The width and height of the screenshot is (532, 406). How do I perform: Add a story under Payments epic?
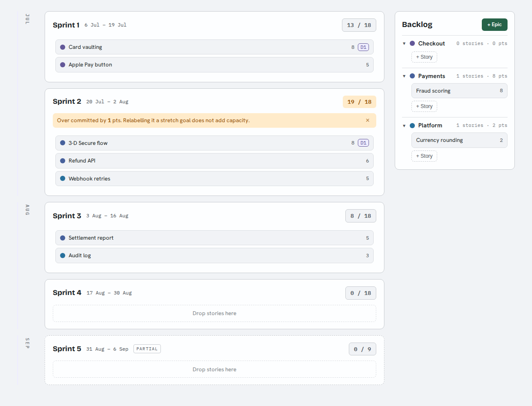(x=424, y=106)
